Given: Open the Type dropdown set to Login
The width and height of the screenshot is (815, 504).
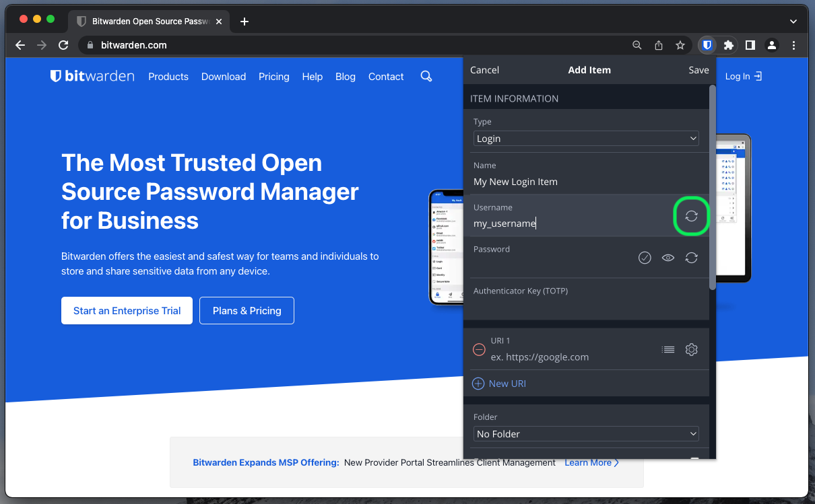Looking at the screenshot, I should 586,139.
